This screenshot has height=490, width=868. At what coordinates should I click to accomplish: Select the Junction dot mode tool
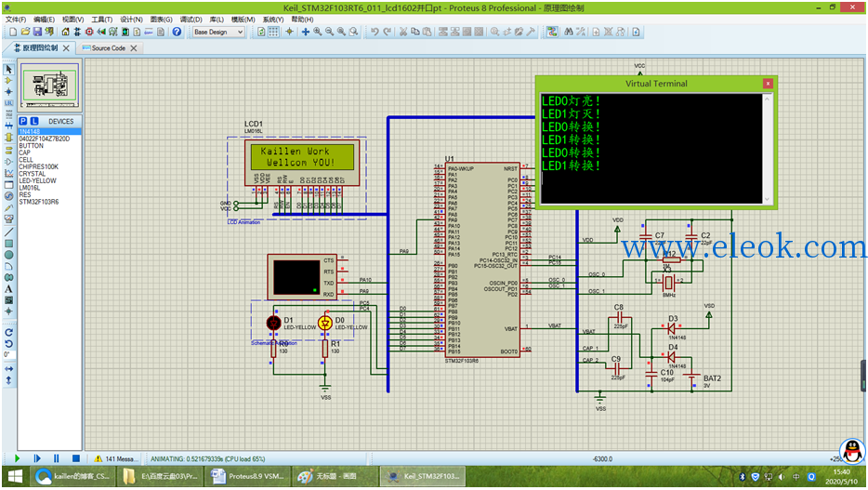(8, 92)
